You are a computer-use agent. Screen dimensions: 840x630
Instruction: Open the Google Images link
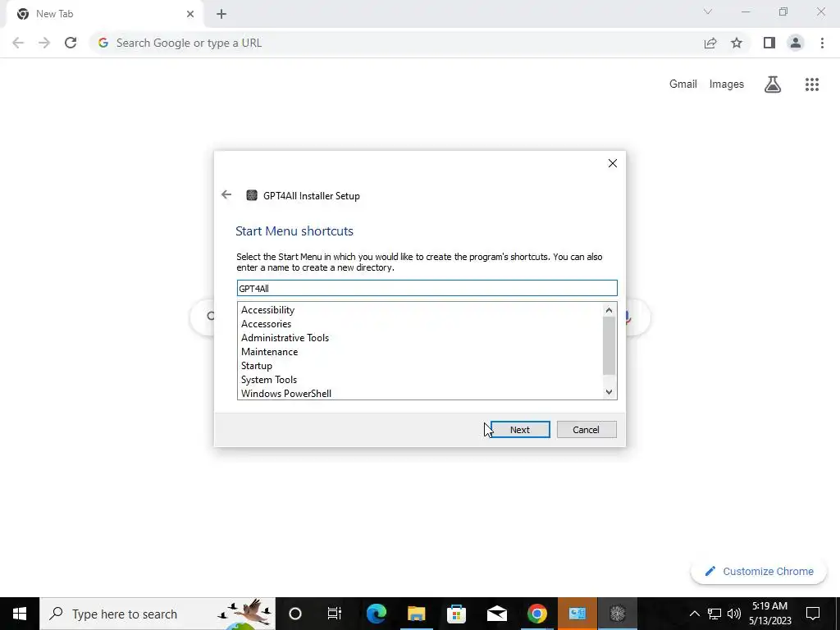click(727, 84)
